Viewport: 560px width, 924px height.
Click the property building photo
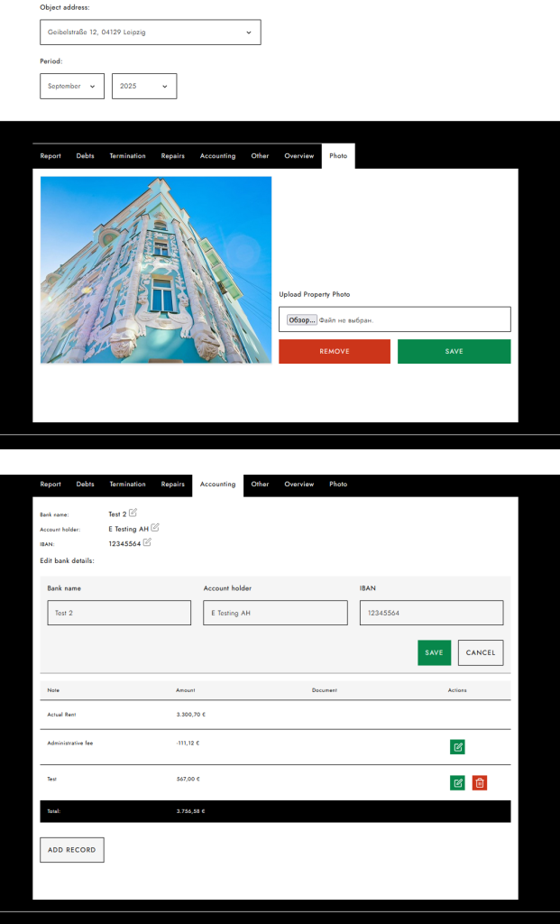pos(156,270)
